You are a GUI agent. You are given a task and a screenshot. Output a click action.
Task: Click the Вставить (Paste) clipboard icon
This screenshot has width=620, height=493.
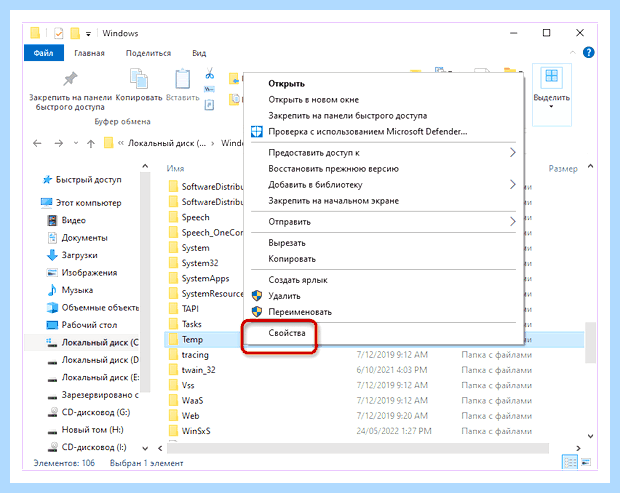click(182, 78)
